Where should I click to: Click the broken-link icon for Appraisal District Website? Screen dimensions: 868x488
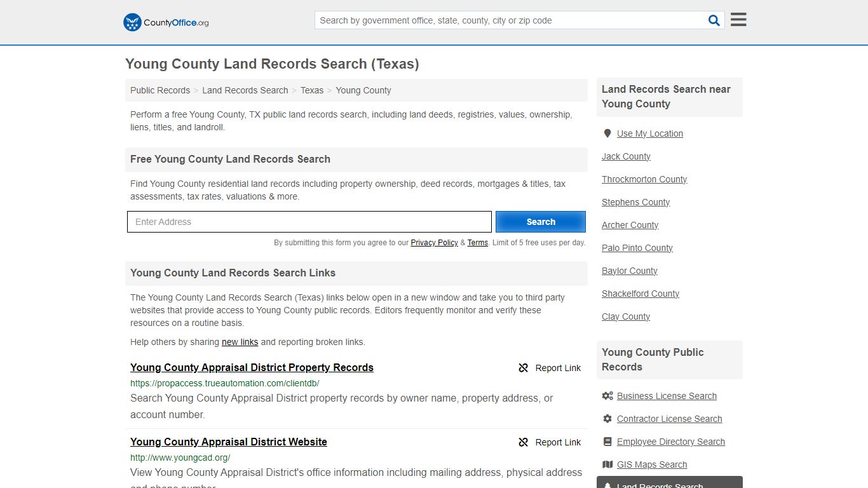[524, 442]
